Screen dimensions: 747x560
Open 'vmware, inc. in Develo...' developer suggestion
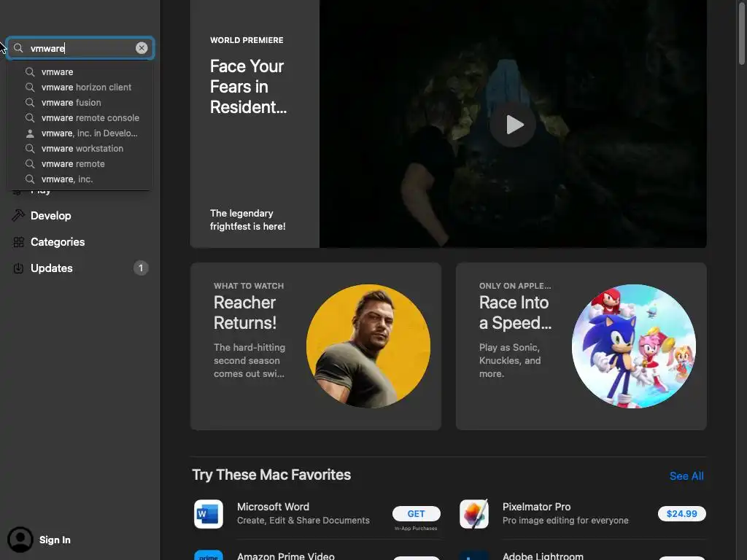pos(80,133)
